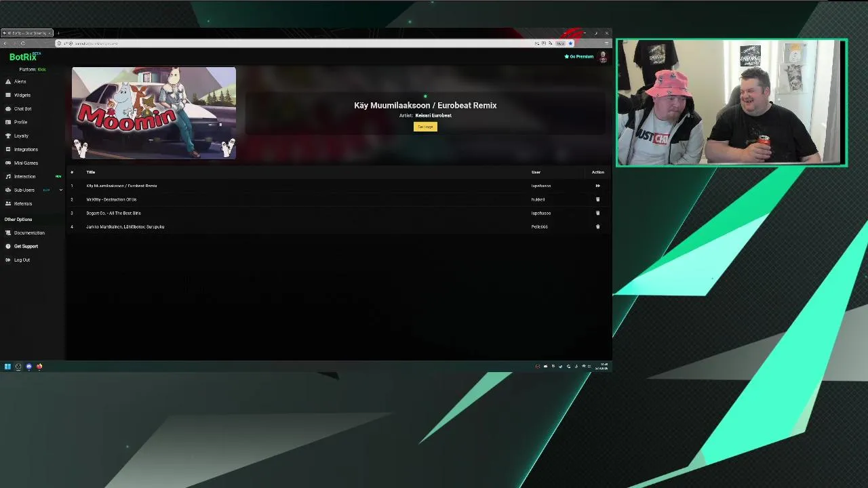Click the Go Premium link
868x488 pixels.
point(578,56)
